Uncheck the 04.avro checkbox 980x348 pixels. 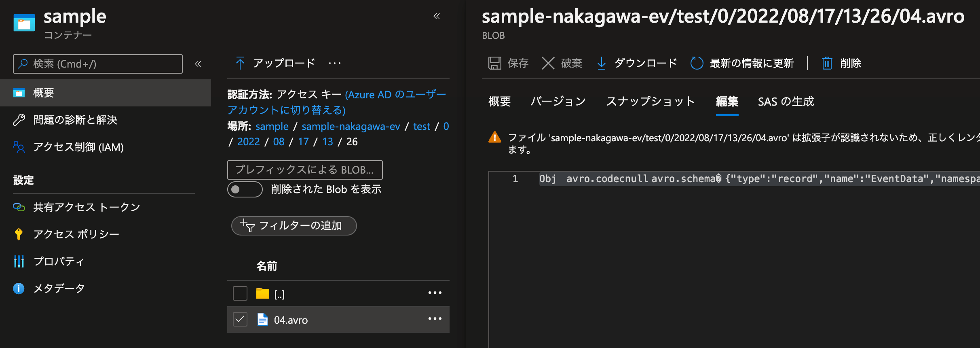point(240,319)
